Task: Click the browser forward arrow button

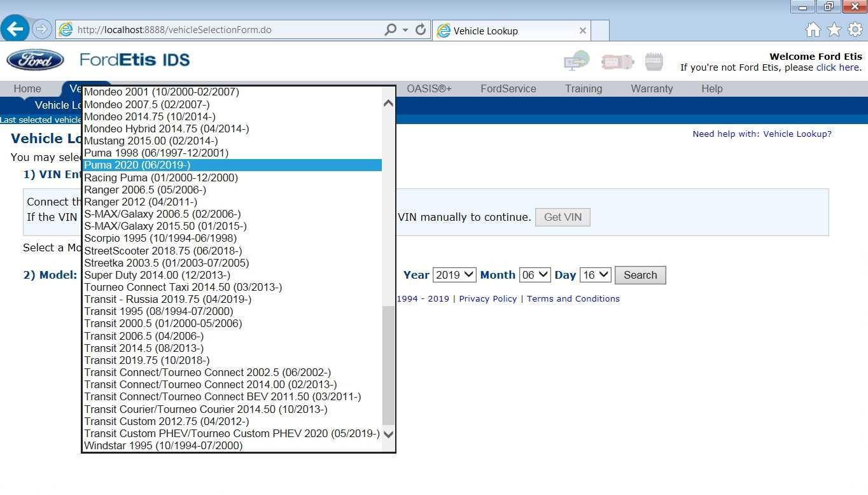Action: pyautogui.click(x=42, y=29)
